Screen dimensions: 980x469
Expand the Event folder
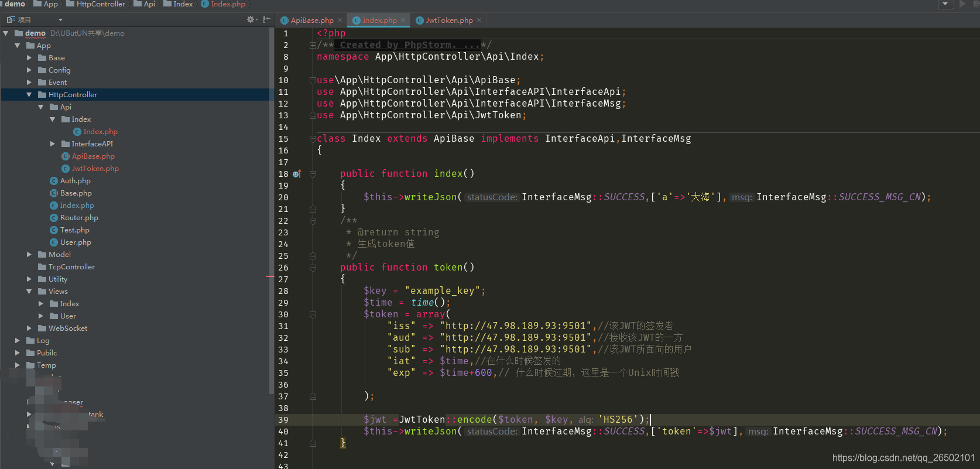tap(29, 83)
